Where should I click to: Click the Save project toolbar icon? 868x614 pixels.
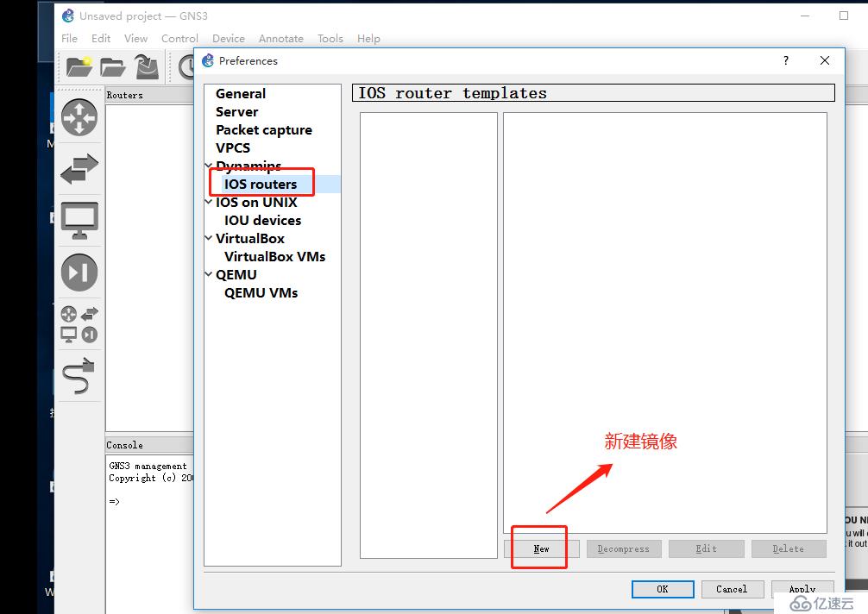pos(147,66)
